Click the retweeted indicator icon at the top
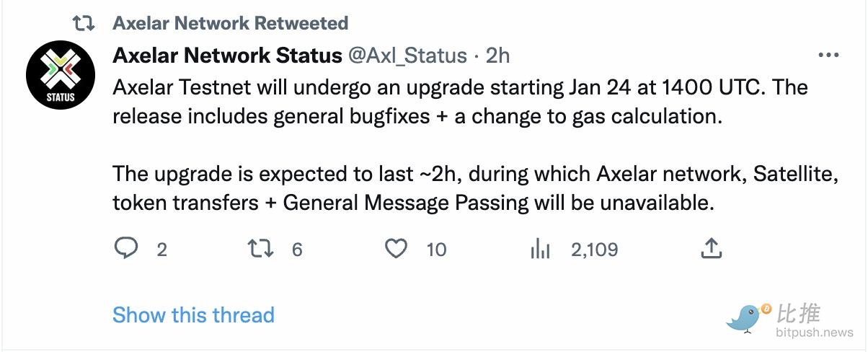The width and height of the screenshot is (868, 352). [x=84, y=23]
